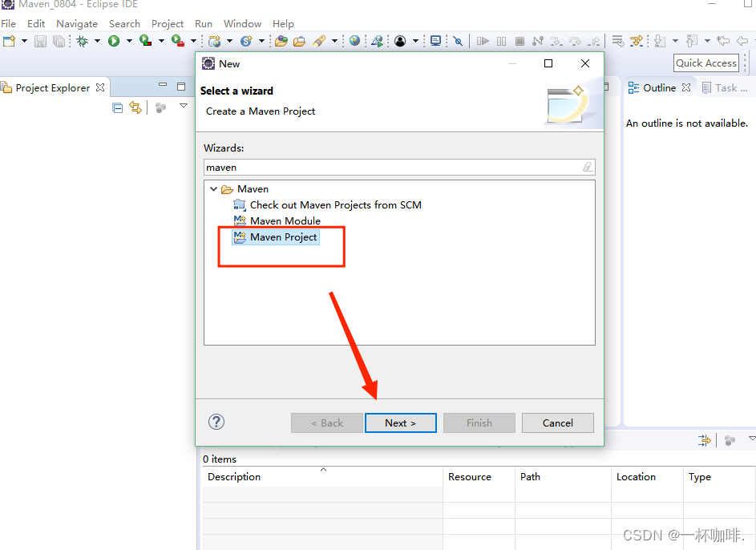Viewport: 756px width, 550px height.
Task: Click the blue monitor console icon
Action: [x=435, y=41]
